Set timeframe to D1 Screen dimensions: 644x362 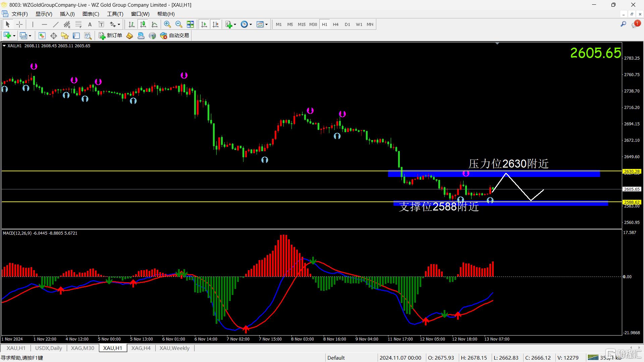[x=347, y=24]
